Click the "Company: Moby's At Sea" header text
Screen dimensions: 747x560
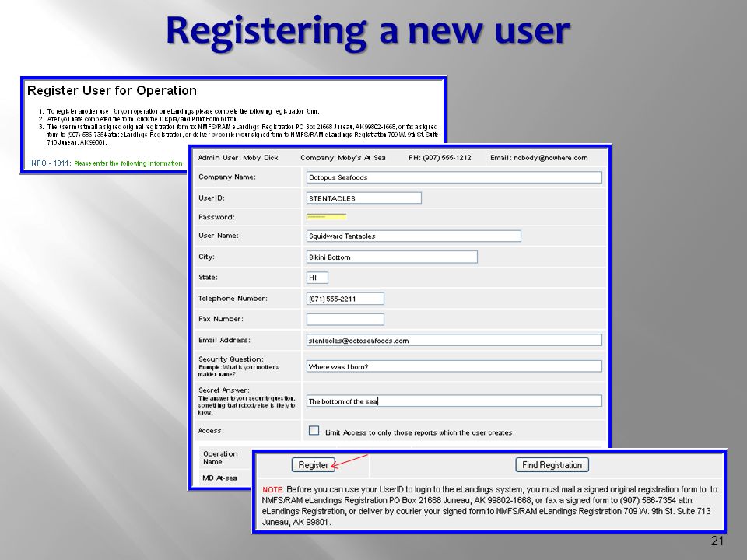point(343,158)
